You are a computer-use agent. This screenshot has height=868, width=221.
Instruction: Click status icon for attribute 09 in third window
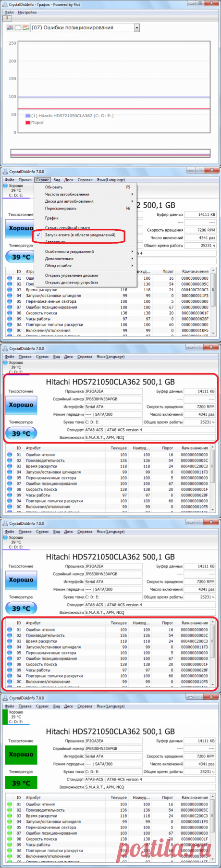coord(10,495)
